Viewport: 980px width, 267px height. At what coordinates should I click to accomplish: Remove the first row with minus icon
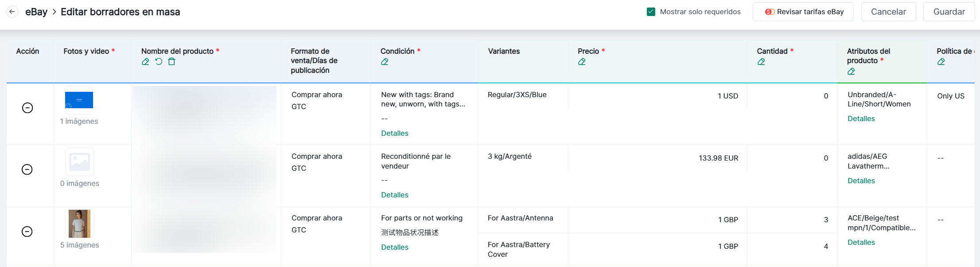27,108
